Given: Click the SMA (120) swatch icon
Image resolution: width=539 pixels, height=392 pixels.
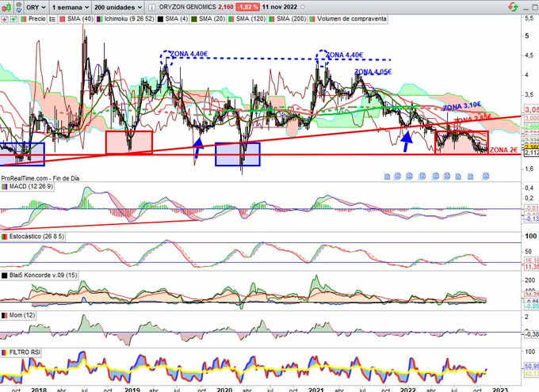Looking at the screenshot, I should point(231,19).
